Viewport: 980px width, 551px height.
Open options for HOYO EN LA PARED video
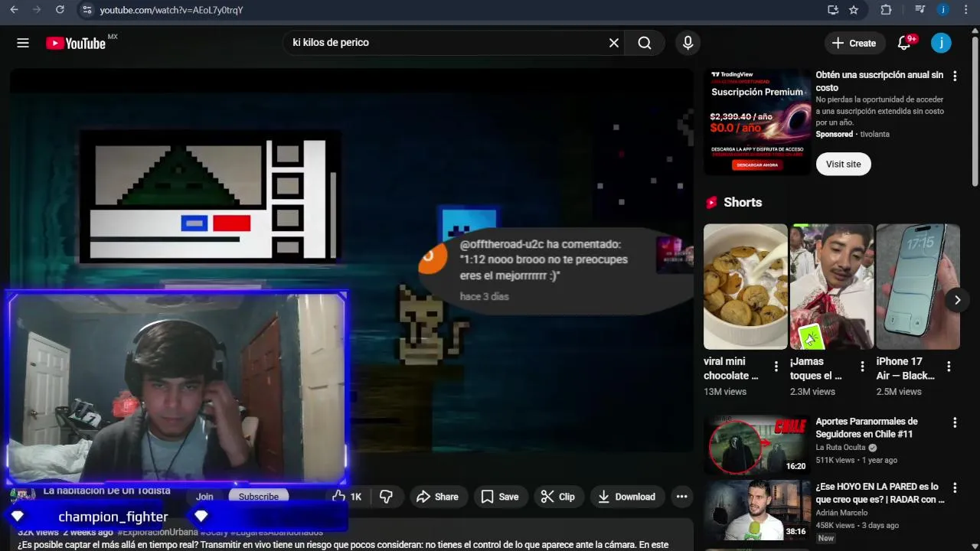pos(955,487)
